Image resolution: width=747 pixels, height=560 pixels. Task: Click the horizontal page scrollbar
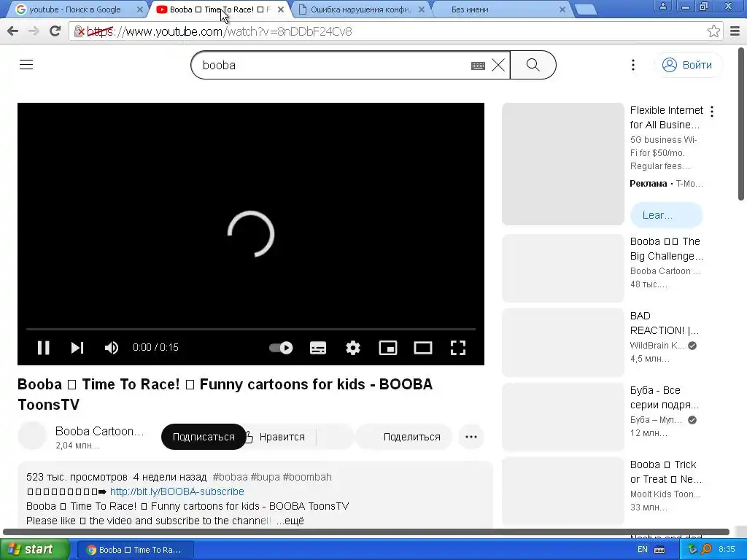coord(366,532)
